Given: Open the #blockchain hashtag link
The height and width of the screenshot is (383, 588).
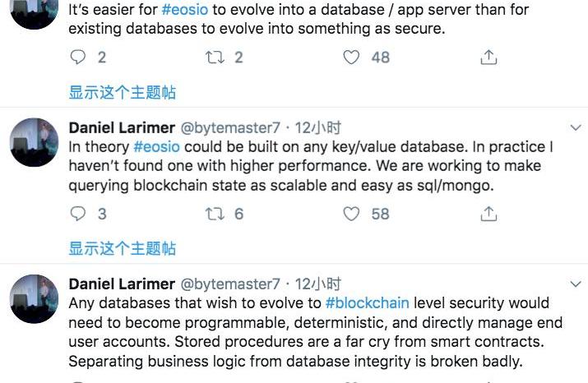Looking at the screenshot, I should tap(367, 302).
